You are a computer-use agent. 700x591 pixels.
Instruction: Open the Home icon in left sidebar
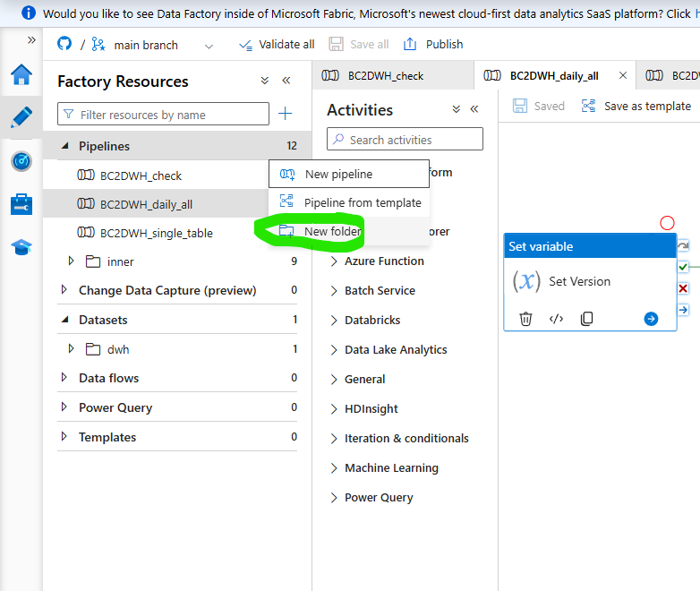tap(21, 74)
